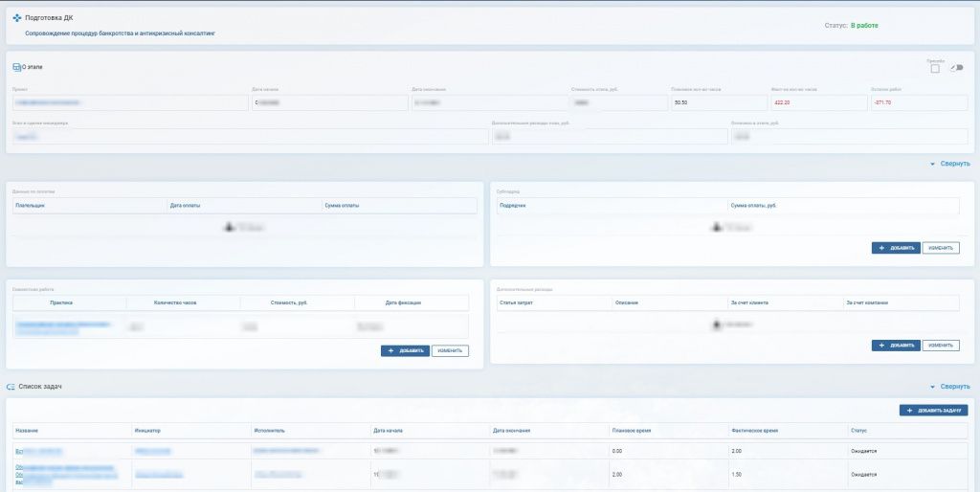Click the collapse arrow beside task list Свернуть
Image resolution: width=980 pixels, height=492 pixels.
click(933, 387)
